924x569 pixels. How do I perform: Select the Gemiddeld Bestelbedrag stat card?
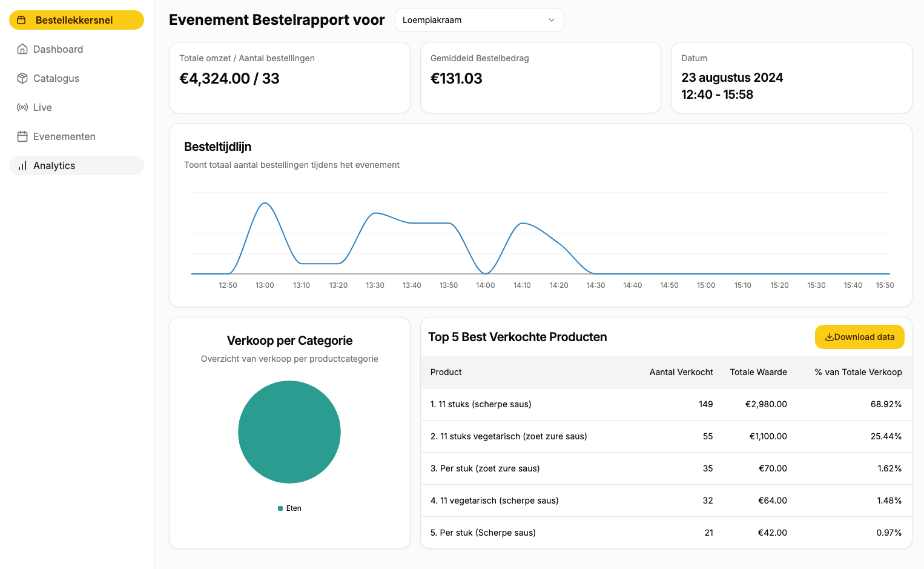tap(540, 78)
